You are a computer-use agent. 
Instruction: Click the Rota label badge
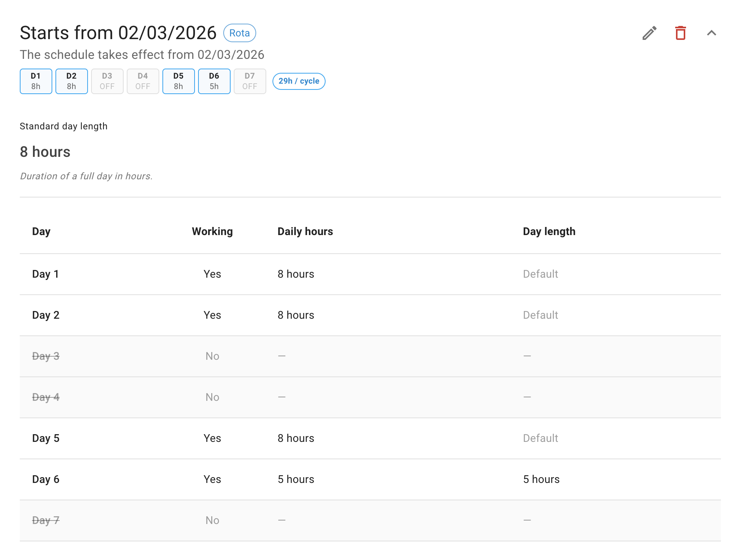(239, 33)
